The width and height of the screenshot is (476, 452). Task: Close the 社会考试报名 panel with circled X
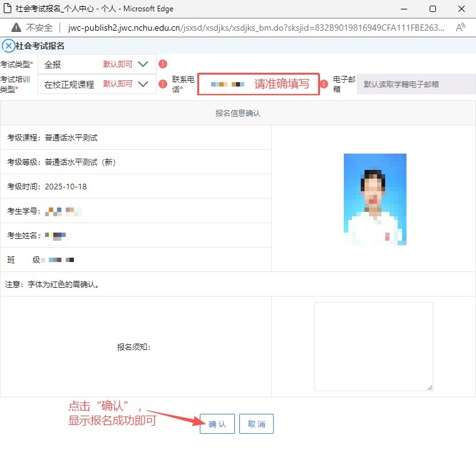coord(9,46)
